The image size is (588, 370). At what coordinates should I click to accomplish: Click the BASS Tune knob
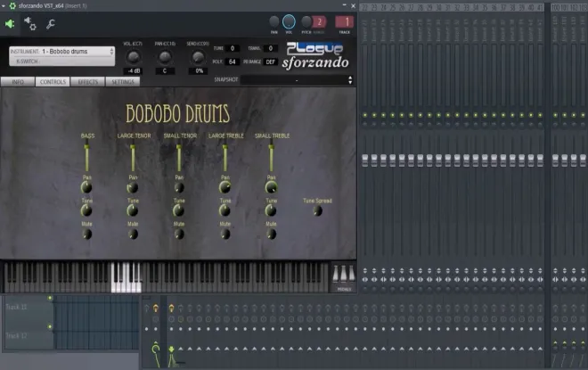click(86, 210)
